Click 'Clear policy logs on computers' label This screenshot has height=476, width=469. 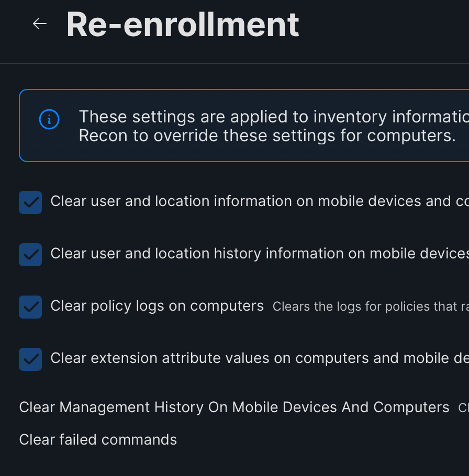pos(157,306)
